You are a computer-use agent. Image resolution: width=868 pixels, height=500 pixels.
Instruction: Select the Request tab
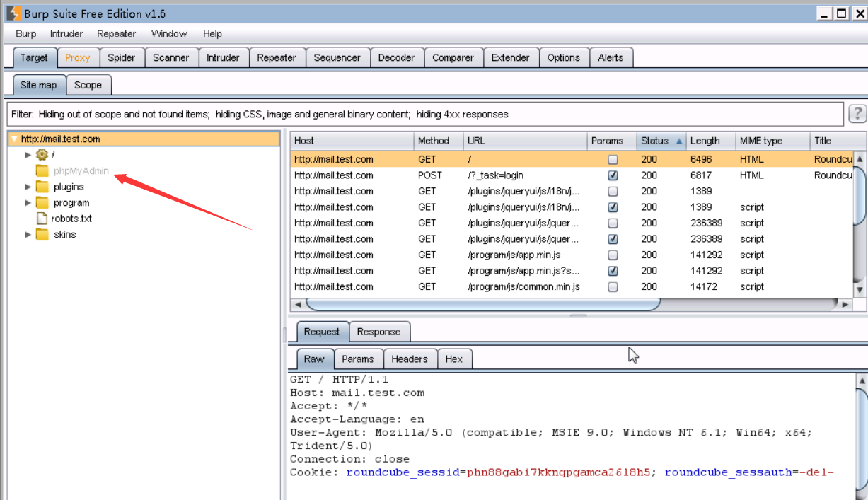pos(322,332)
